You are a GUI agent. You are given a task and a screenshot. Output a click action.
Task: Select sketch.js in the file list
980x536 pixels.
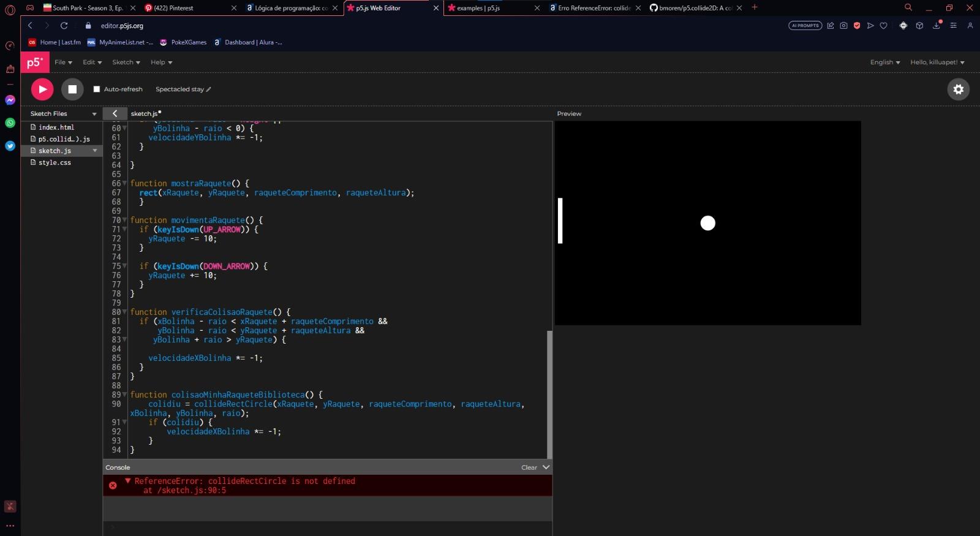click(x=55, y=151)
